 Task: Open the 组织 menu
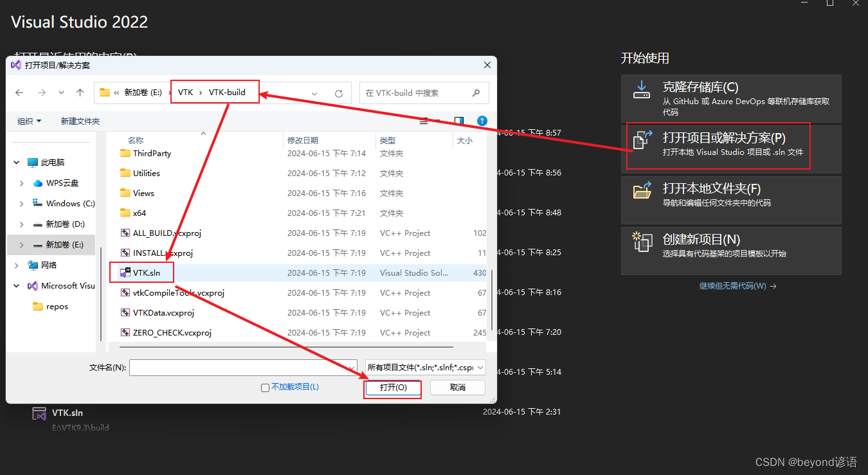coord(28,121)
